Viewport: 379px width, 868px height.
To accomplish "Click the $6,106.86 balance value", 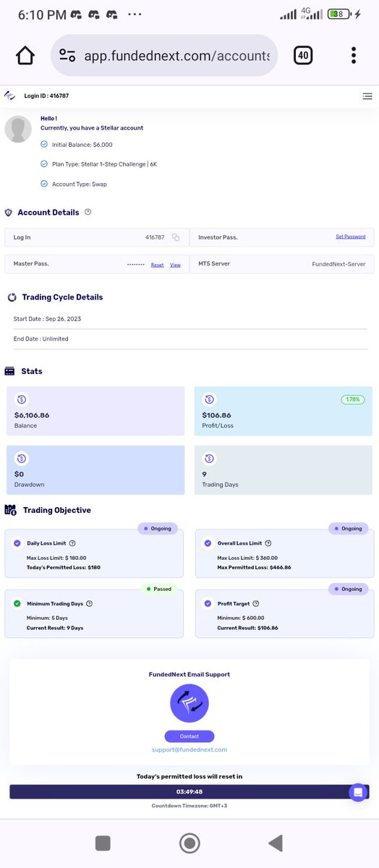I will 32,415.
